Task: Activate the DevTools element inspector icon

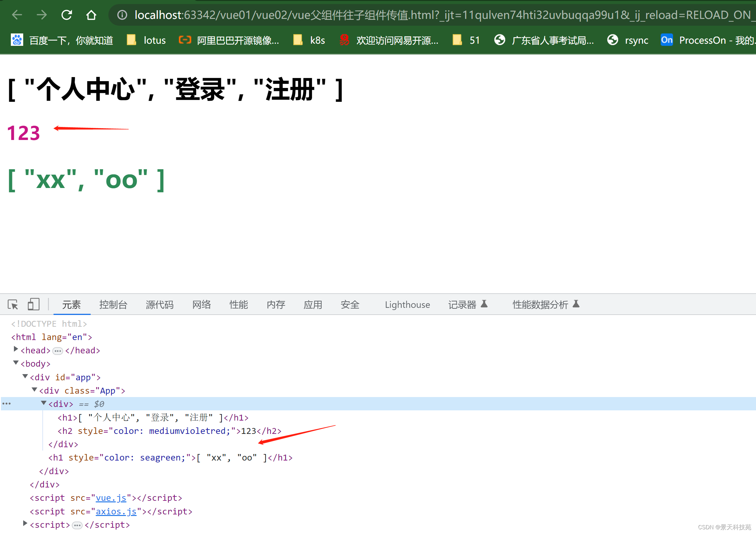Action: point(13,304)
